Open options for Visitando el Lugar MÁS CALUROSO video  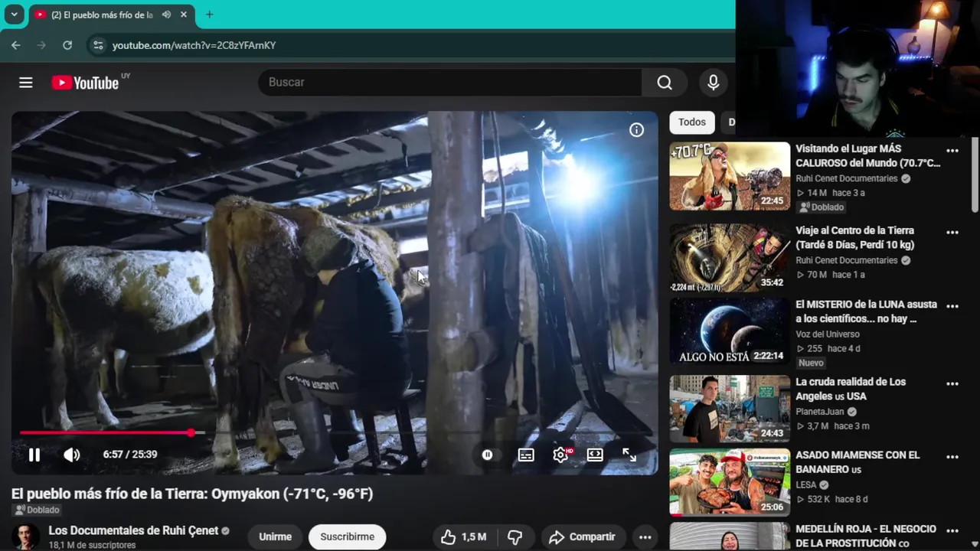(x=952, y=151)
